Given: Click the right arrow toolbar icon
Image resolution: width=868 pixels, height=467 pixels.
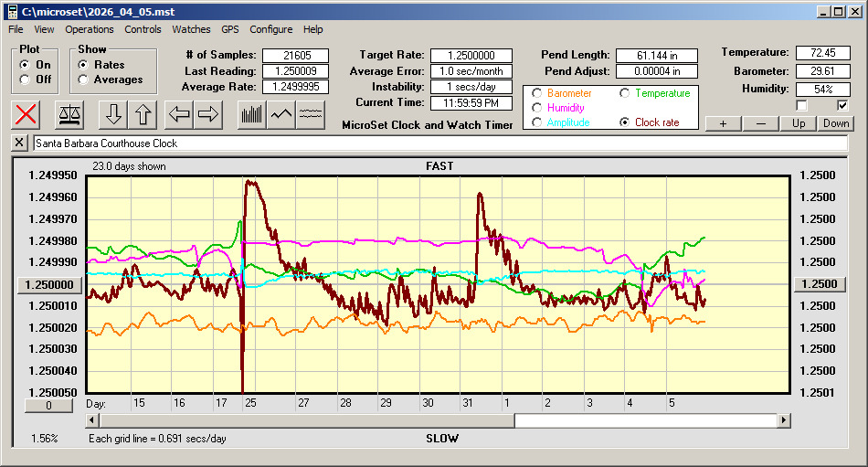Looking at the screenshot, I should [208, 115].
